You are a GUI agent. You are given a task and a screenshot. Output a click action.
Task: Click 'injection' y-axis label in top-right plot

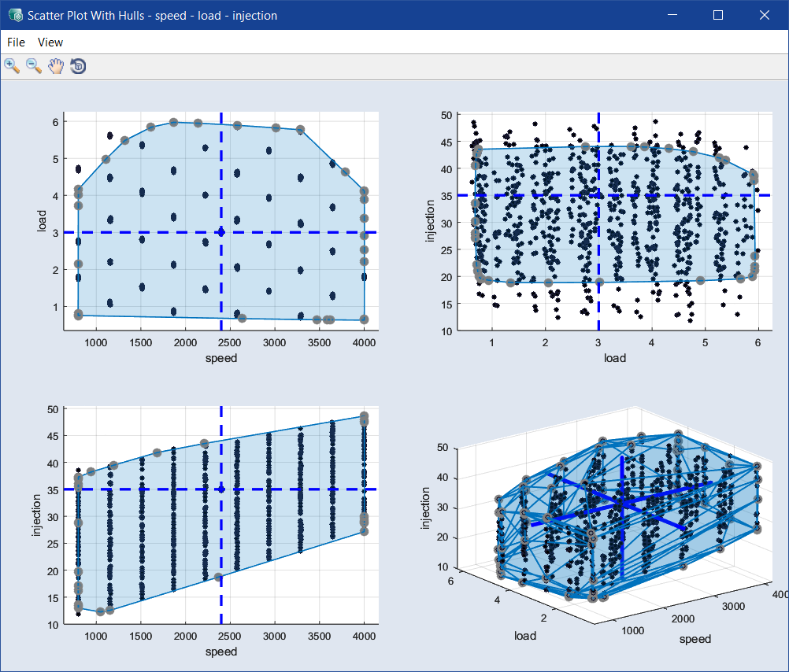[x=430, y=220]
